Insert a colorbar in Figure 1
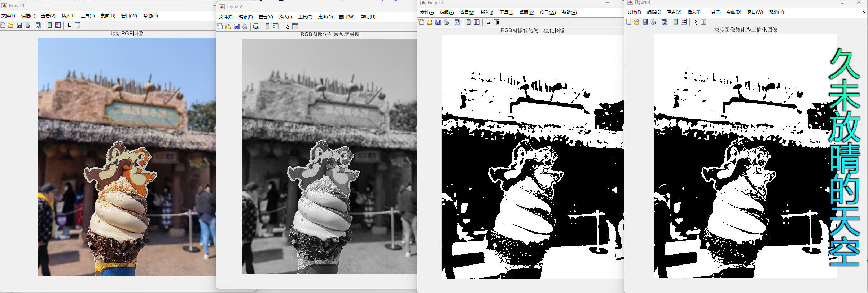 [50, 26]
